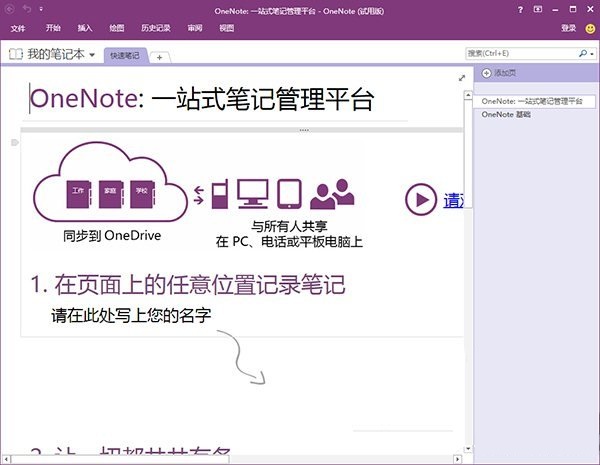Open the 插入 ribbon tab
The image size is (600, 465).
click(85, 29)
